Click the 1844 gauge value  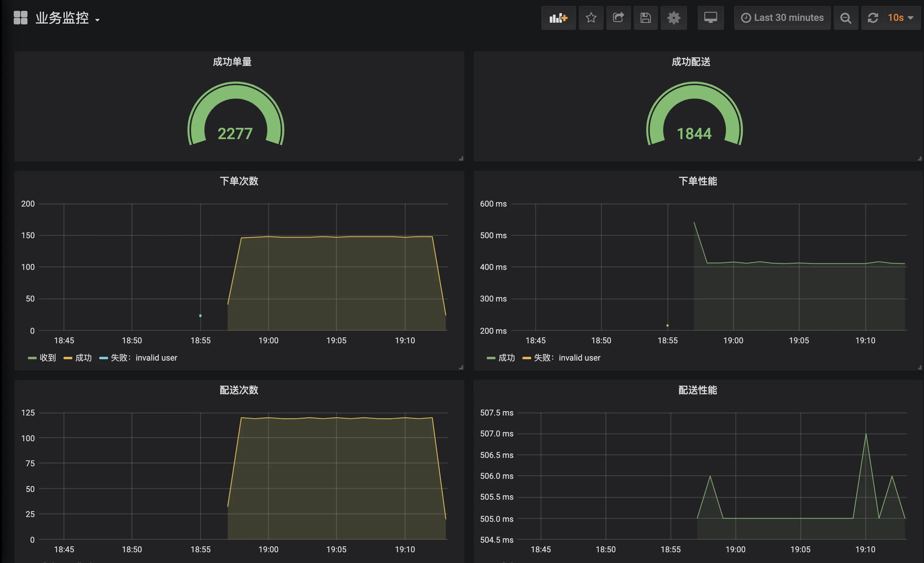[694, 134]
